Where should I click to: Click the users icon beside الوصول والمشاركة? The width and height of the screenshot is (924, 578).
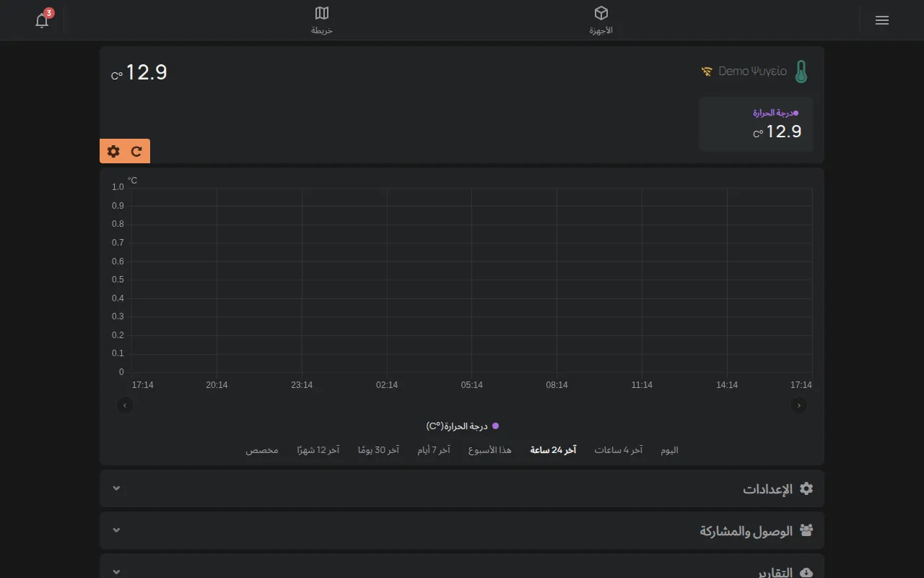coord(806,530)
